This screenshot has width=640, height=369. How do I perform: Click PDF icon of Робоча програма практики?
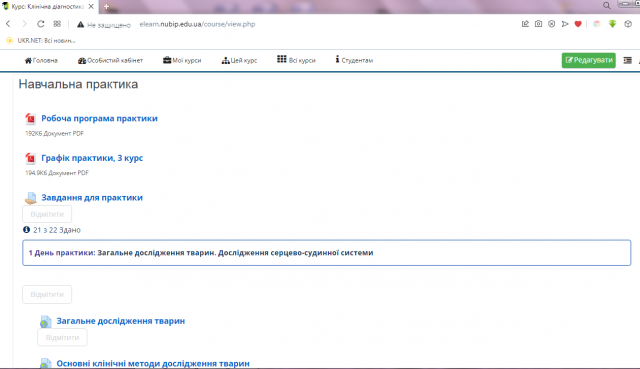click(31, 119)
